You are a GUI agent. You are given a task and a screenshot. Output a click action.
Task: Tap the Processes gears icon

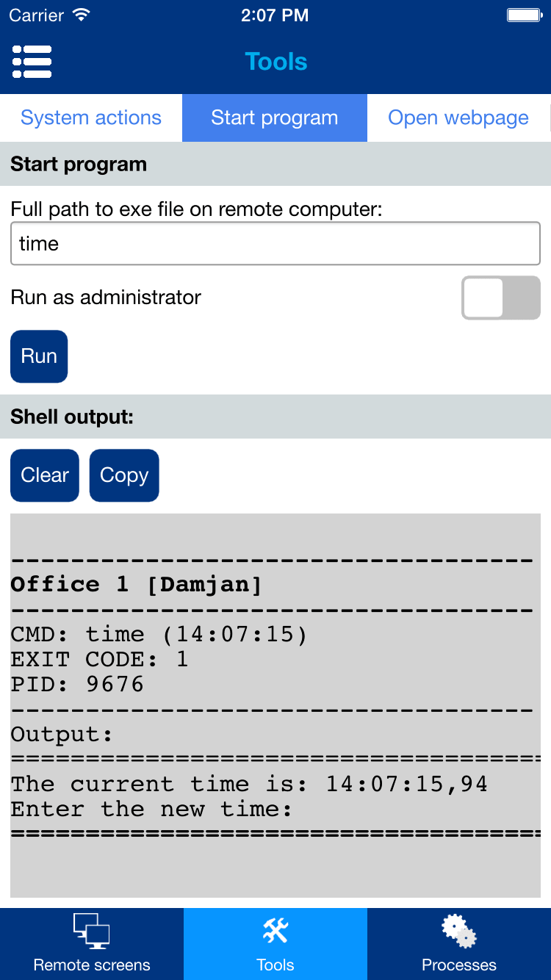[459, 932]
